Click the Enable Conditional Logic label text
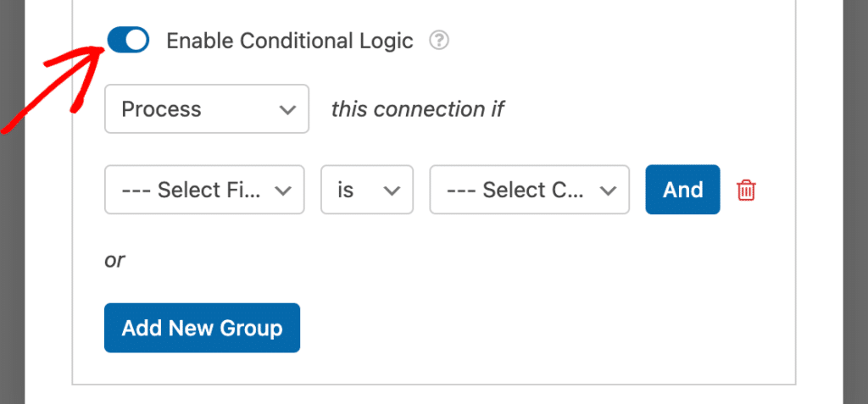The image size is (868, 404). tap(289, 40)
